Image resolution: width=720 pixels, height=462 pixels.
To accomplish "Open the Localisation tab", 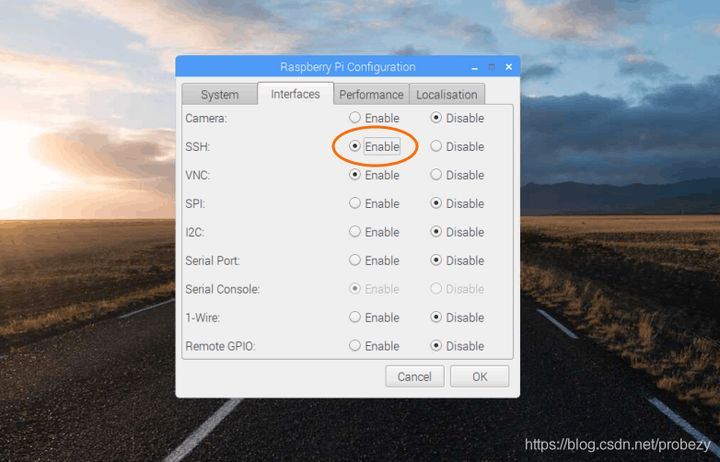I will [x=447, y=95].
